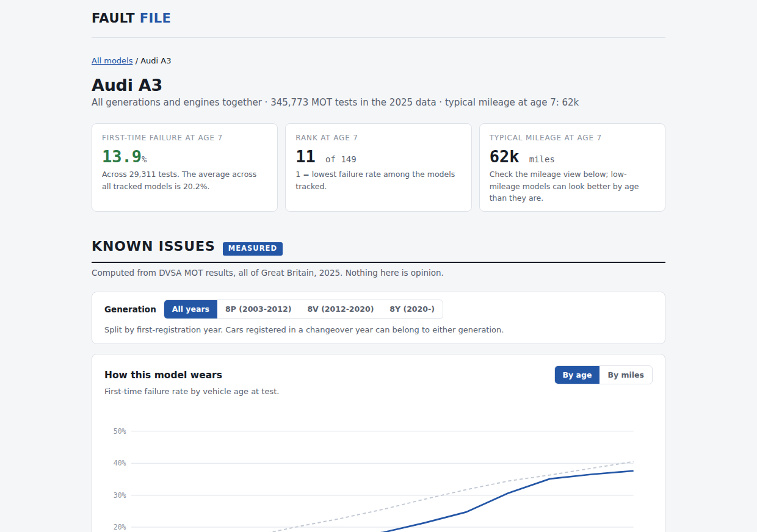Switch to 8P (2003-2012) generation
Image resolution: width=757 pixels, height=532 pixels.
coord(258,309)
